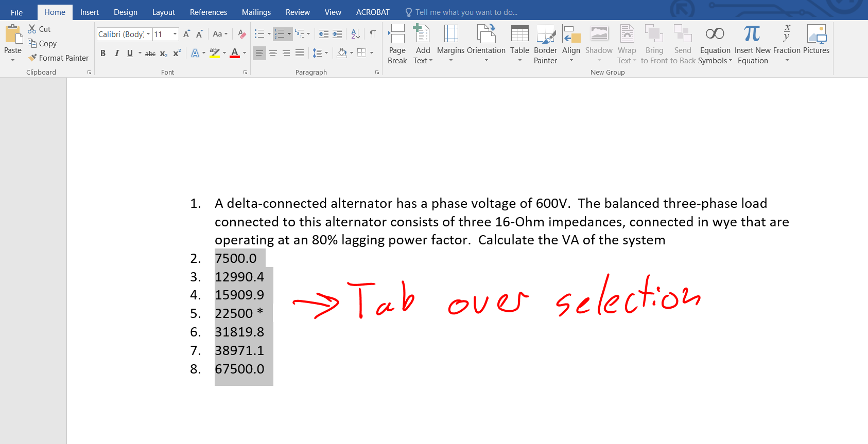This screenshot has width=868, height=444.
Task: Toggle show paragraph marks
Action: (373, 34)
